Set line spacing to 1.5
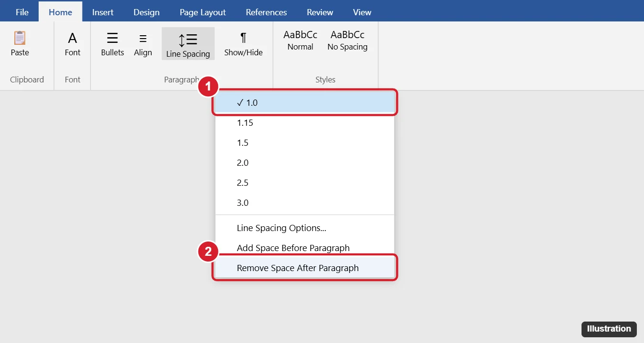Viewport: 644px width, 343px height. coord(305,142)
